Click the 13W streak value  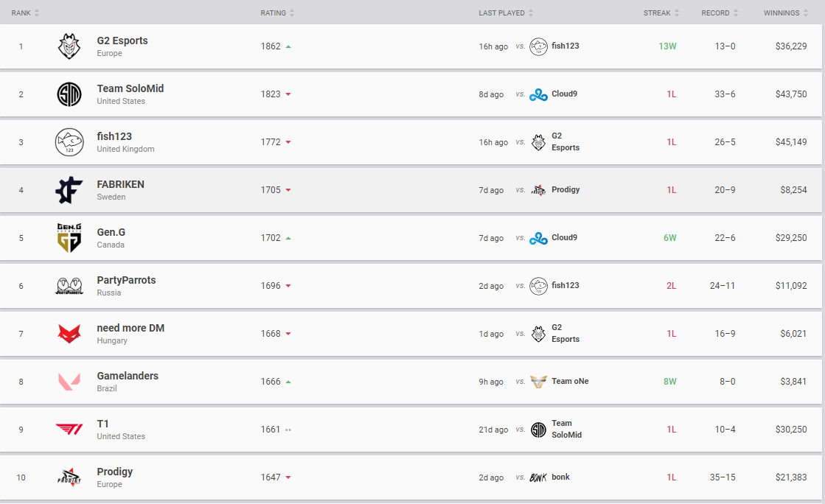(x=667, y=46)
